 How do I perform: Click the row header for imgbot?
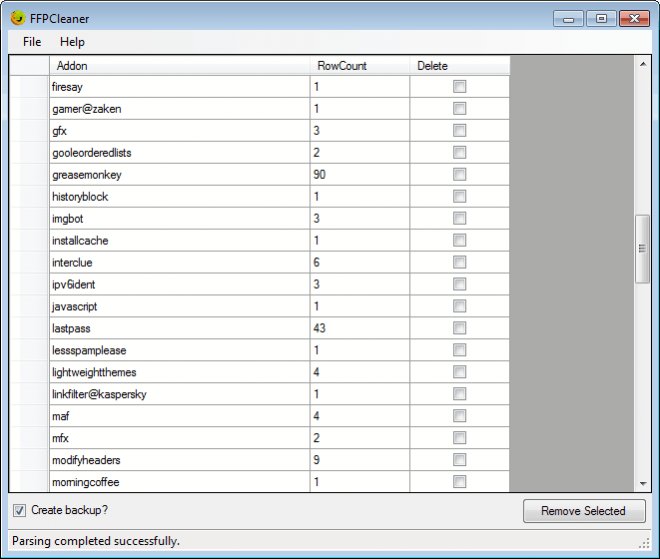(x=29, y=219)
